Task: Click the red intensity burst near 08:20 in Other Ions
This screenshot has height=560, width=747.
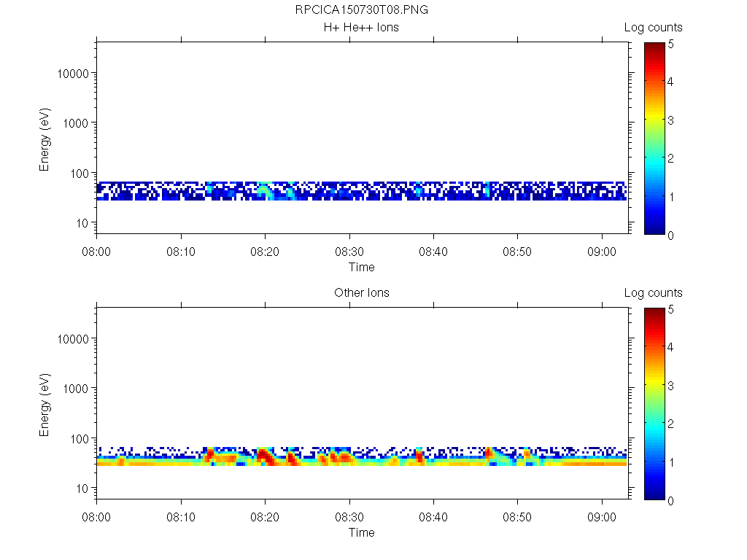Action: [264, 457]
